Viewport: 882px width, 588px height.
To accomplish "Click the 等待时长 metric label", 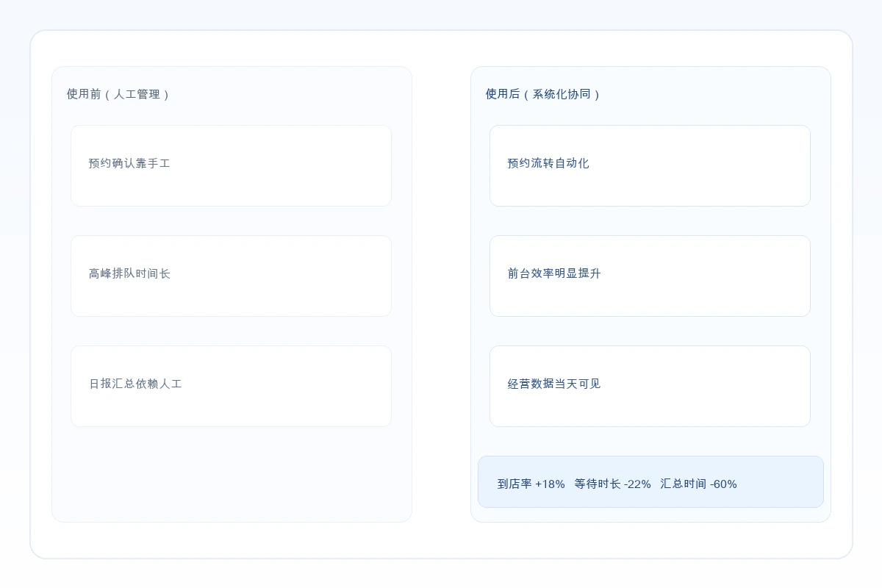I will point(598,484).
